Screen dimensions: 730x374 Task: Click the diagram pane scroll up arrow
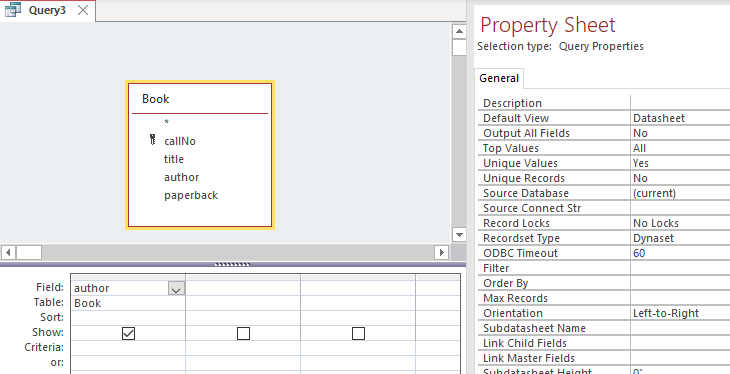[459, 32]
